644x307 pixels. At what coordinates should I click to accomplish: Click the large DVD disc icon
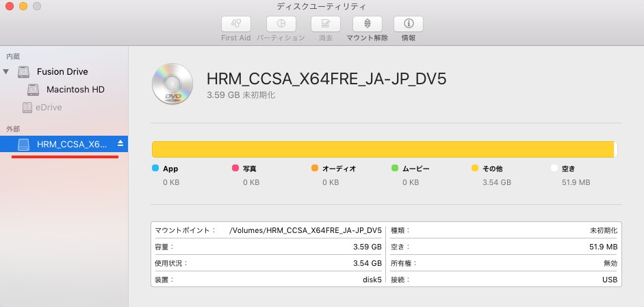coord(172,84)
